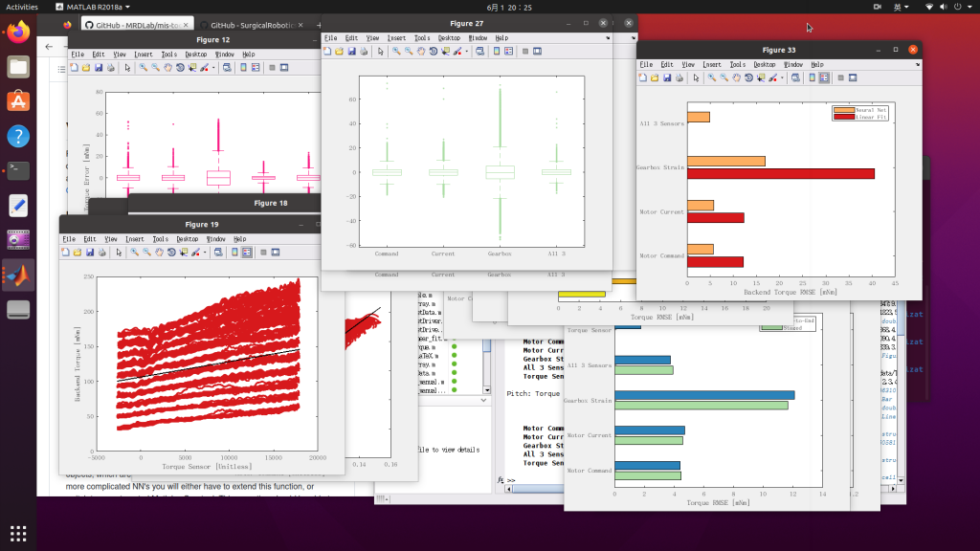Viewport: 980px width, 551px height.
Task: Click Open file icon in Figure 19
Action: (x=78, y=253)
